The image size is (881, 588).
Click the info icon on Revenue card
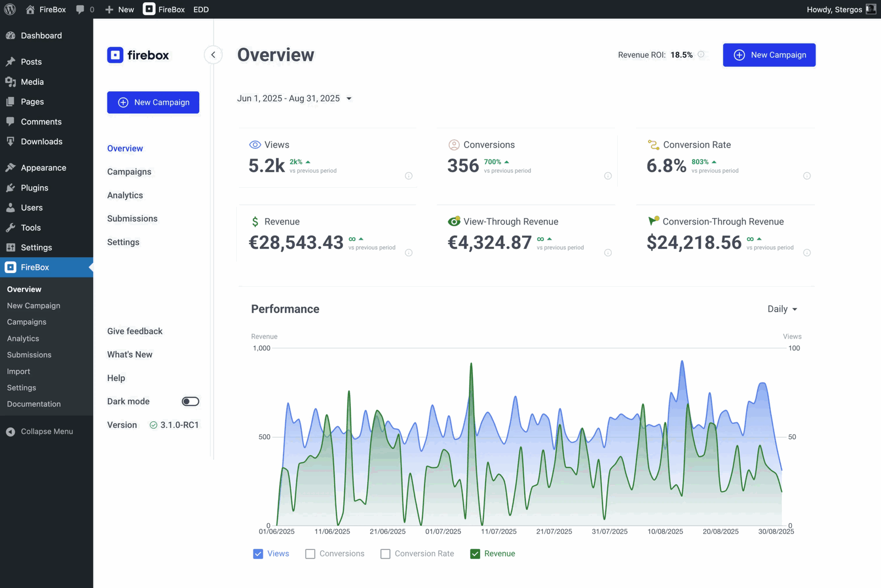409,253
